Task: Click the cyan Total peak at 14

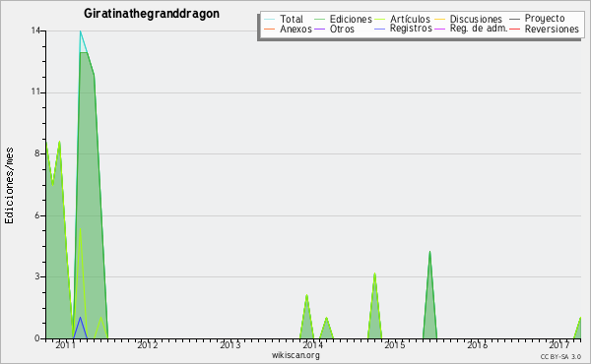Action: (81, 31)
